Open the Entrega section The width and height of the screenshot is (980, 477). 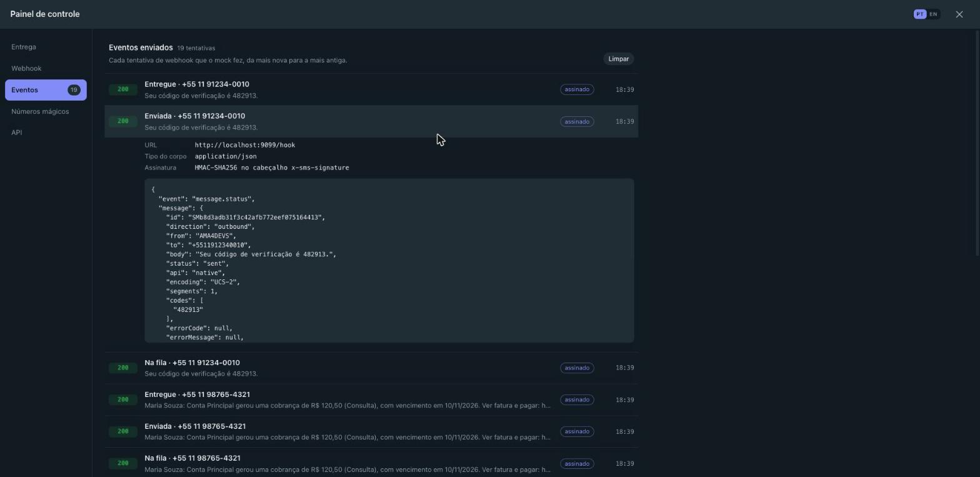coord(46,47)
